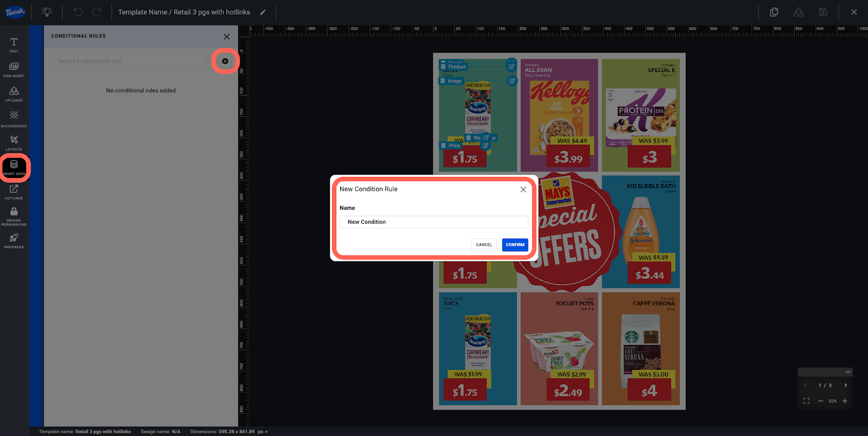The image size is (868, 436).
Task: Go to the next page arrow
Action: (x=845, y=385)
